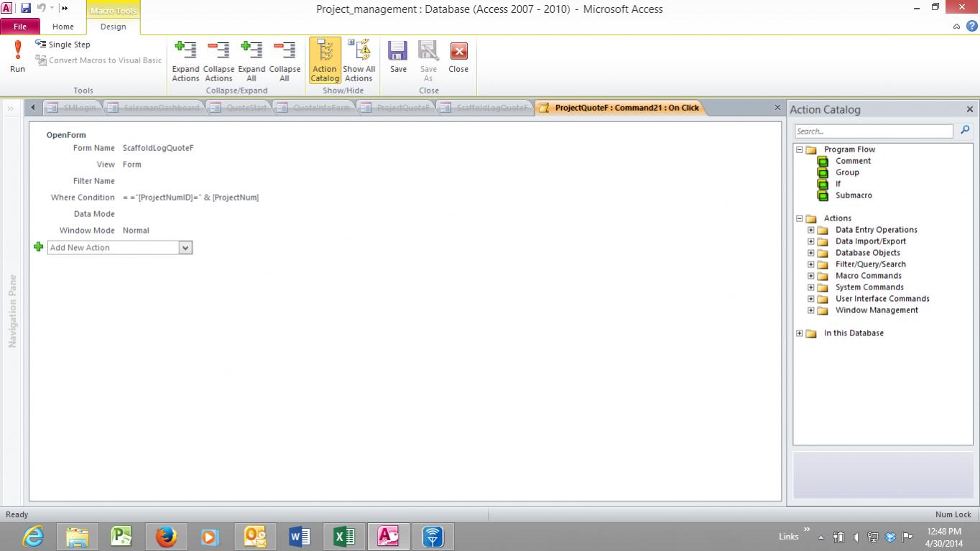The height and width of the screenshot is (551, 980).
Task: Click the Collapse All ribbon icon
Action: click(285, 61)
